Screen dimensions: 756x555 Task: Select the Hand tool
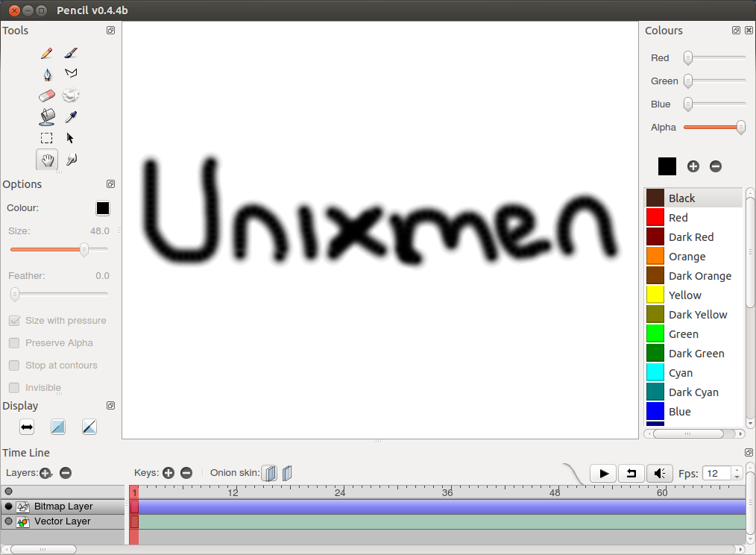(47, 160)
